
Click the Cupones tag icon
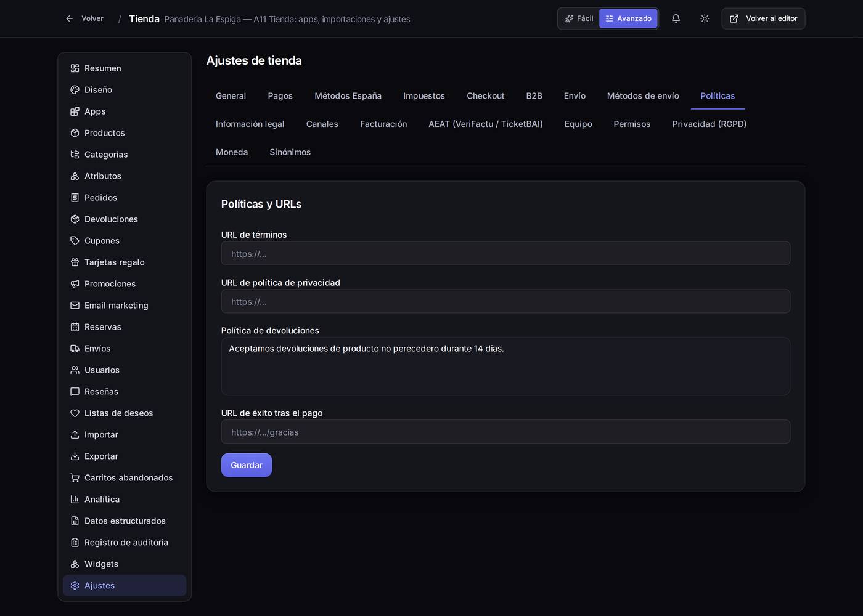(x=75, y=241)
